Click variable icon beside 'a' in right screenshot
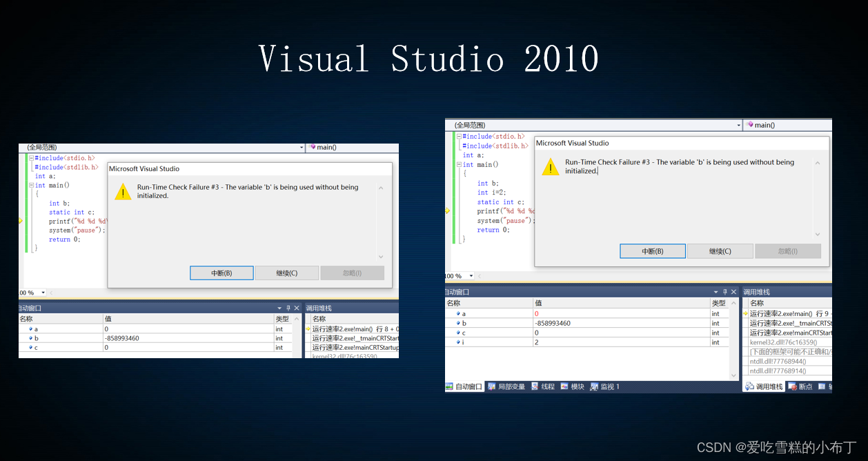868x461 pixels. [x=458, y=313]
